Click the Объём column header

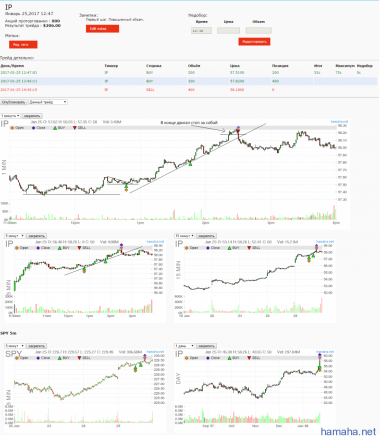[194, 66]
